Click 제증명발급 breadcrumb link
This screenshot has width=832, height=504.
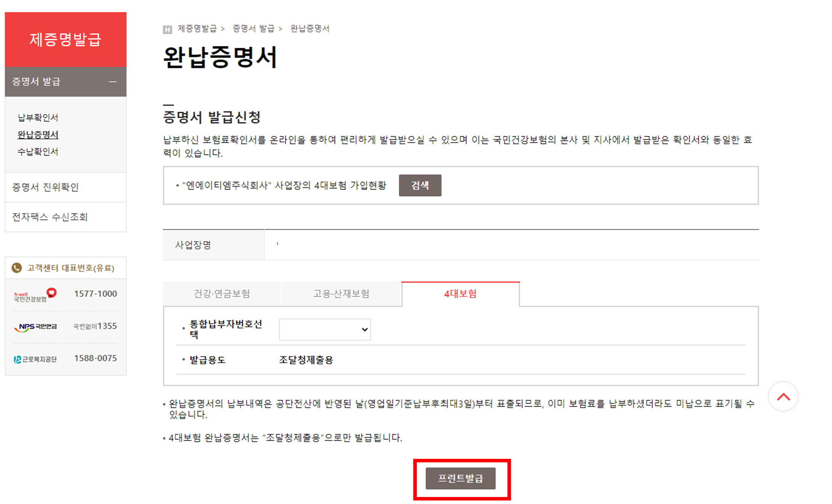197,28
